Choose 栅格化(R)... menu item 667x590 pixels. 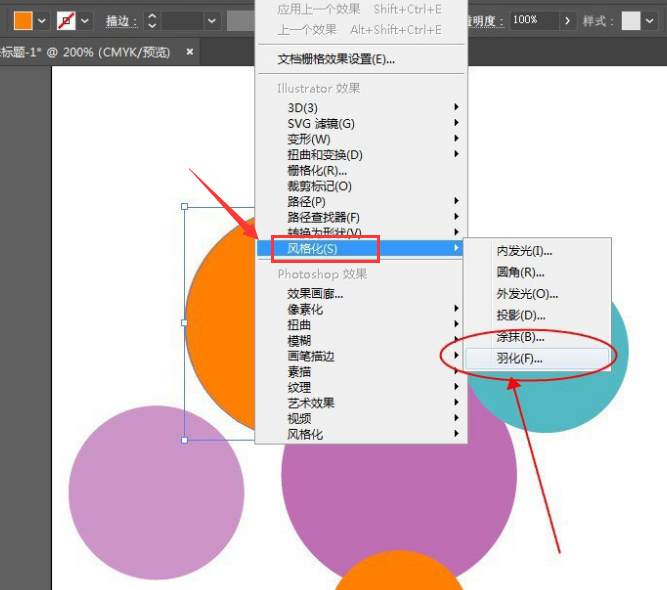pyautogui.click(x=362, y=171)
